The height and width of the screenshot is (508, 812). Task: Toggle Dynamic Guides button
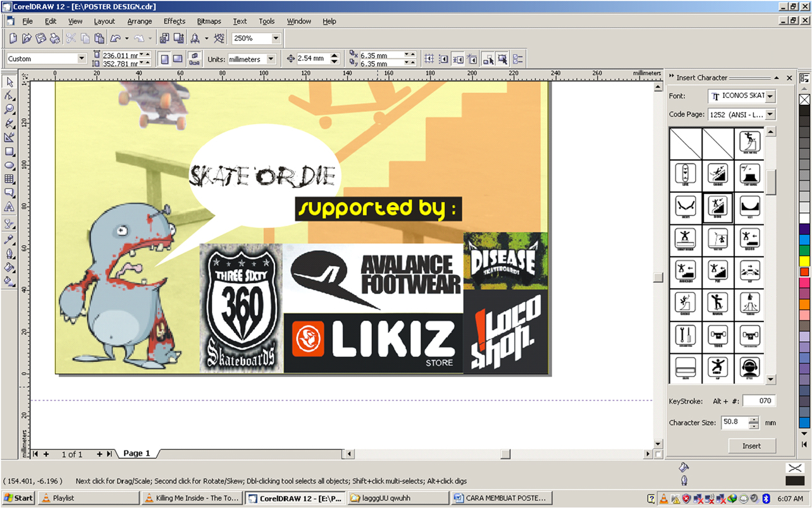tap(472, 59)
